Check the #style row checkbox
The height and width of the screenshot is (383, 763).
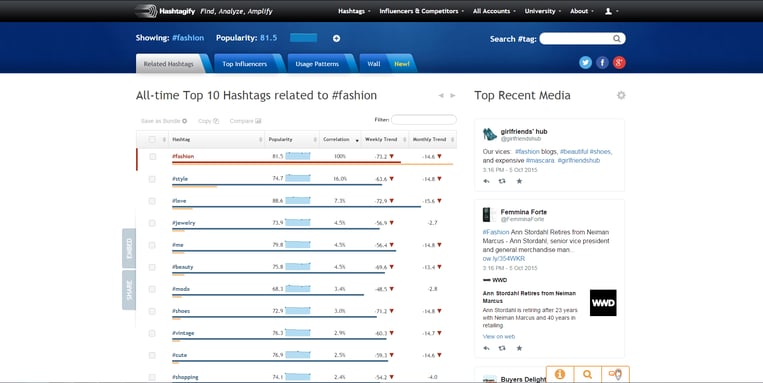click(x=152, y=179)
